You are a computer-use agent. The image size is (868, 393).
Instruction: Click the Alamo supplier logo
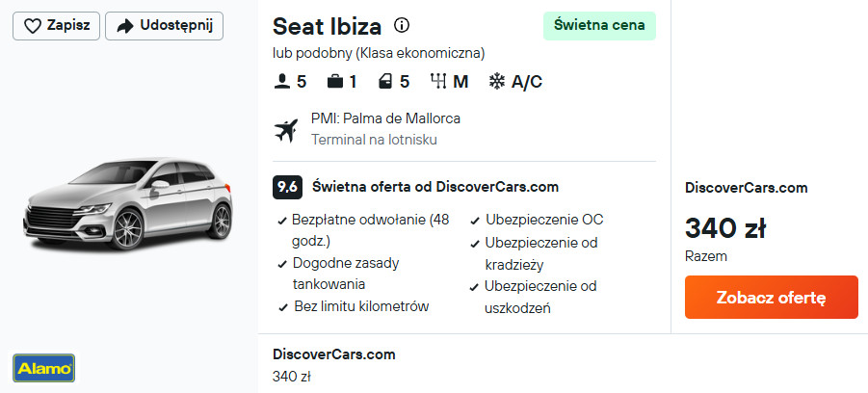click(43, 367)
